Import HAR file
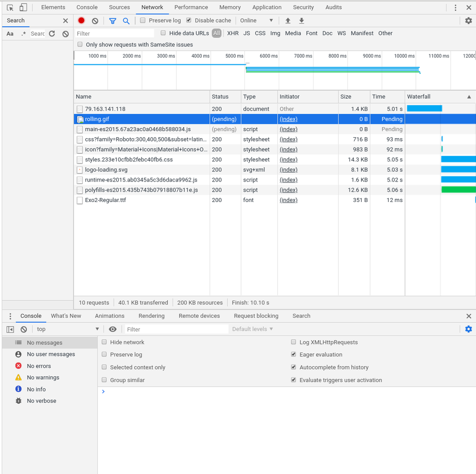The image size is (476, 474). click(x=288, y=20)
